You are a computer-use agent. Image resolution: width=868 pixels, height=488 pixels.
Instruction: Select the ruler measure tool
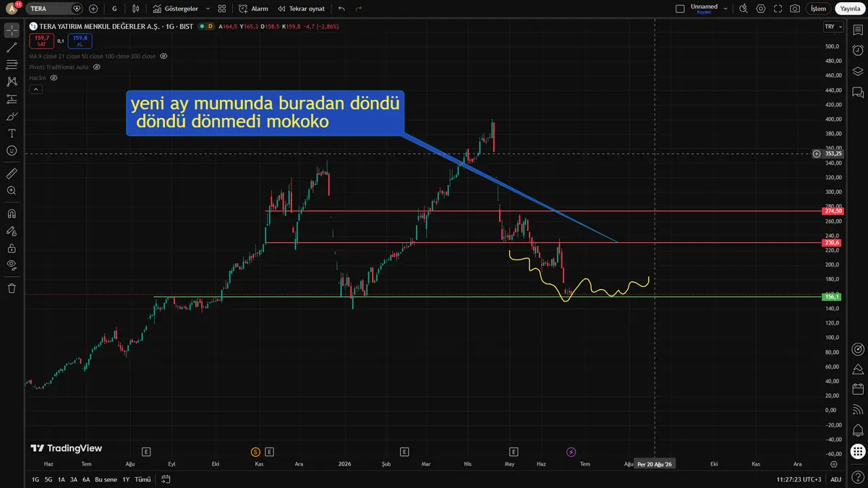click(12, 174)
